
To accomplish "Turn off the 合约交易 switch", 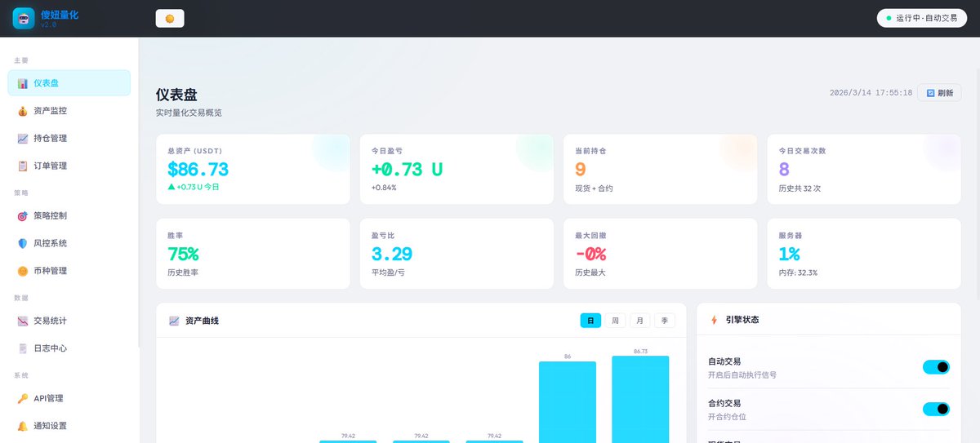I will click(x=936, y=410).
